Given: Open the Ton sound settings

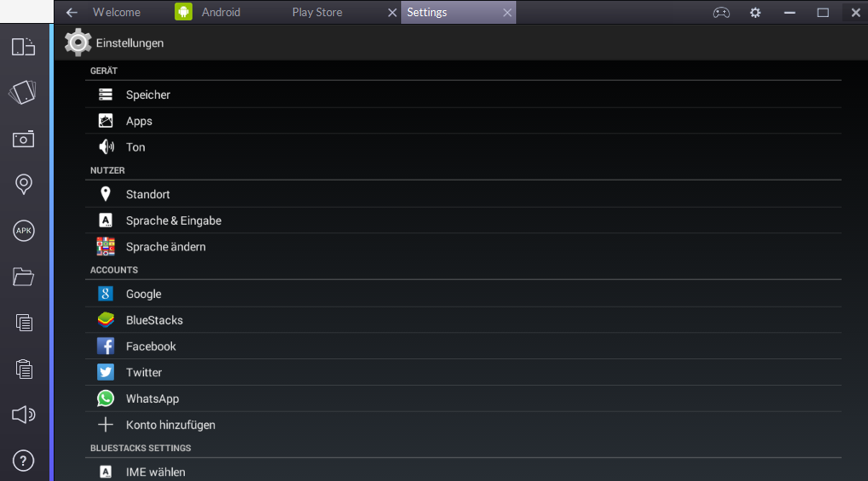Looking at the screenshot, I should 463,147.
